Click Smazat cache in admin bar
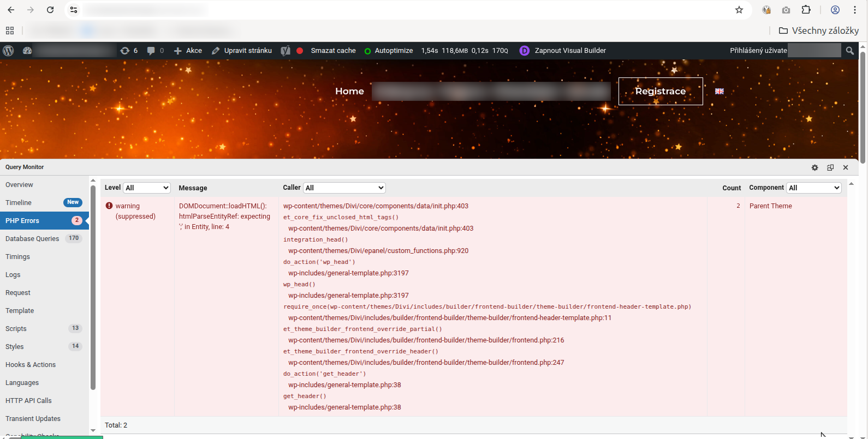Screen dimensions: 868x439 [333, 51]
